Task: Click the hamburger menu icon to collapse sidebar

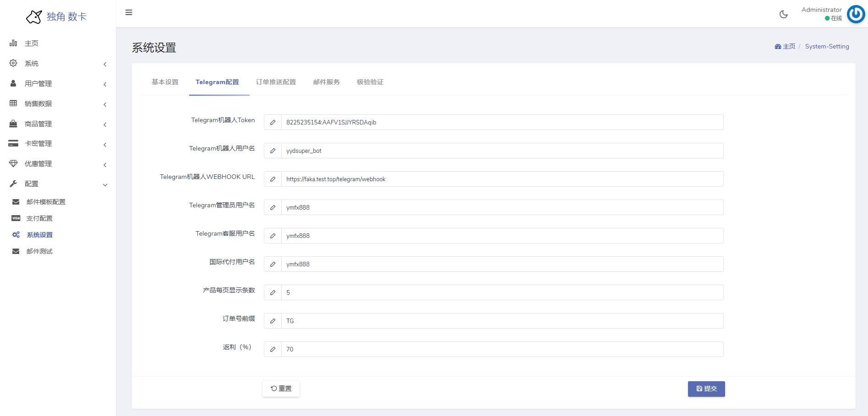Action: [x=129, y=12]
